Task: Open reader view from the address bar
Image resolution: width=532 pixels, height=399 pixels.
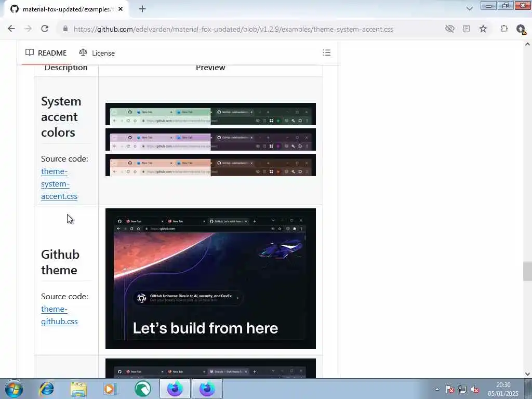Action: click(x=467, y=29)
